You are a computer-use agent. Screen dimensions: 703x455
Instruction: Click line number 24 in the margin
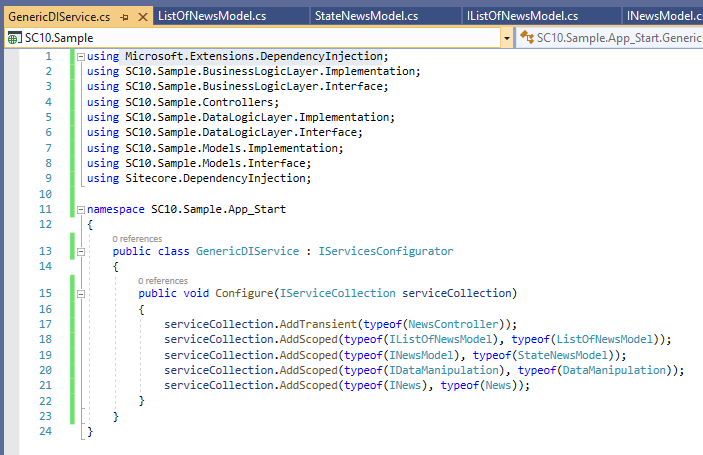pos(45,431)
